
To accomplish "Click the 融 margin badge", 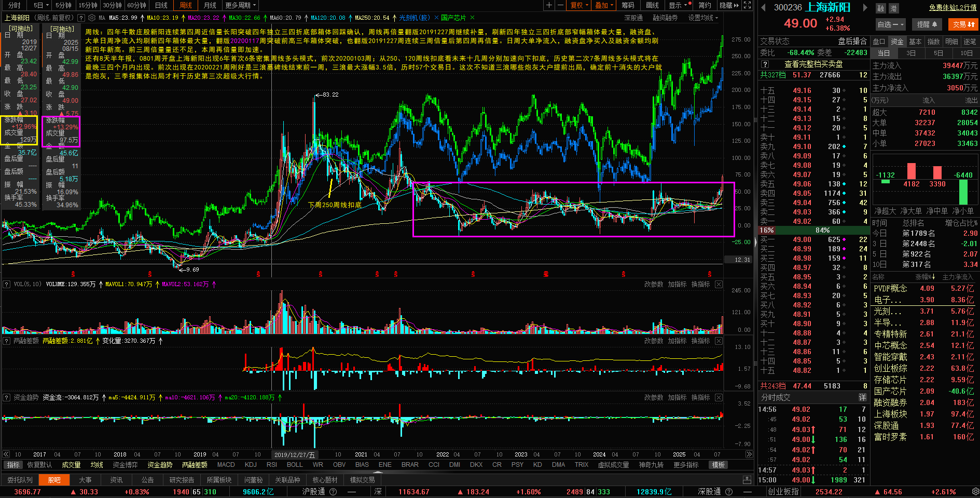I will point(880,8).
